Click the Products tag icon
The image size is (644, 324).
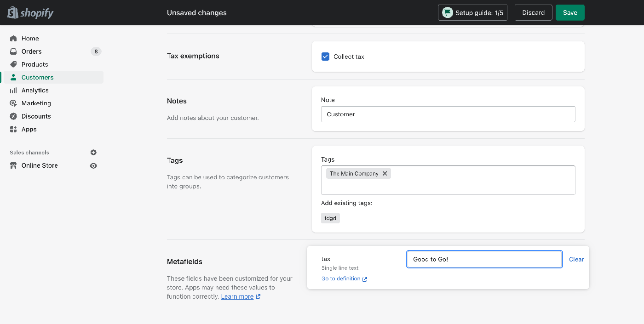coord(13,64)
